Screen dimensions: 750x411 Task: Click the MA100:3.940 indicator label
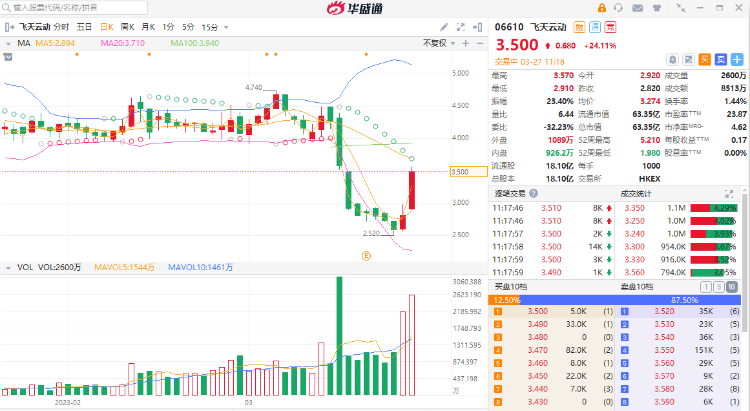[195, 43]
